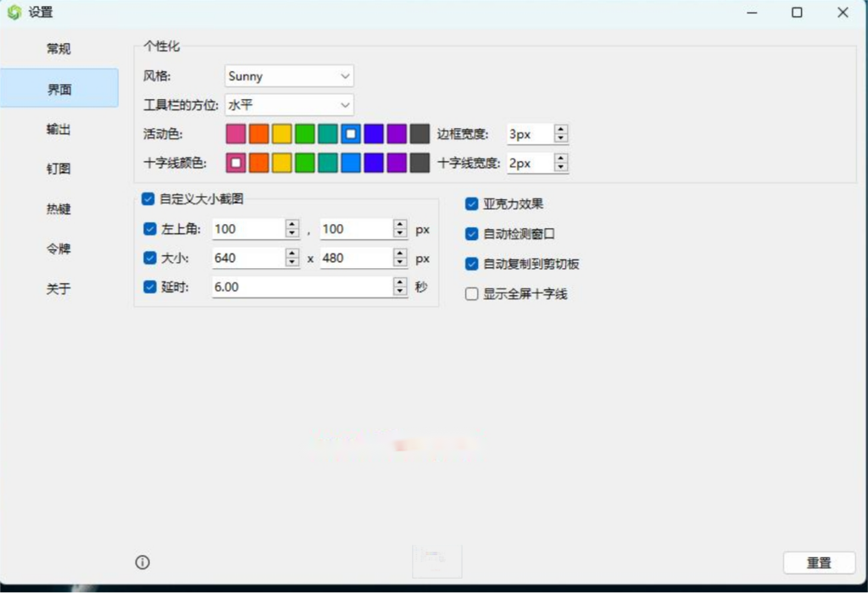Viewport: 868px width, 593px height.
Task: Increase the delay time using up arrow
Action: pos(400,283)
